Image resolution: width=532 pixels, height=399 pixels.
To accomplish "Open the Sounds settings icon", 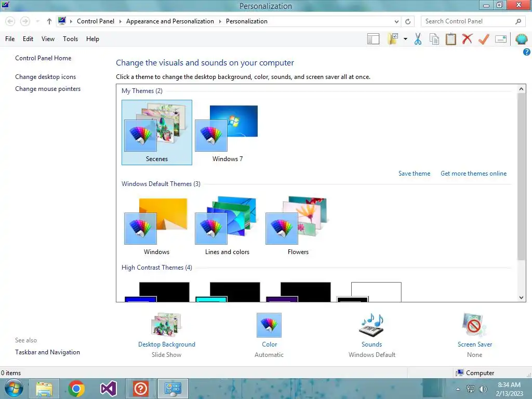I will (371, 325).
